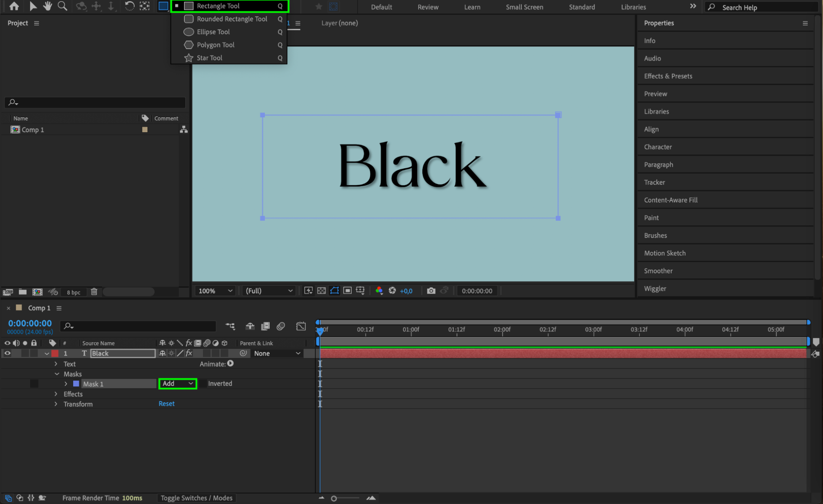This screenshot has width=823, height=504.
Task: Show more workspaces via double chevron
Action: (693, 6)
